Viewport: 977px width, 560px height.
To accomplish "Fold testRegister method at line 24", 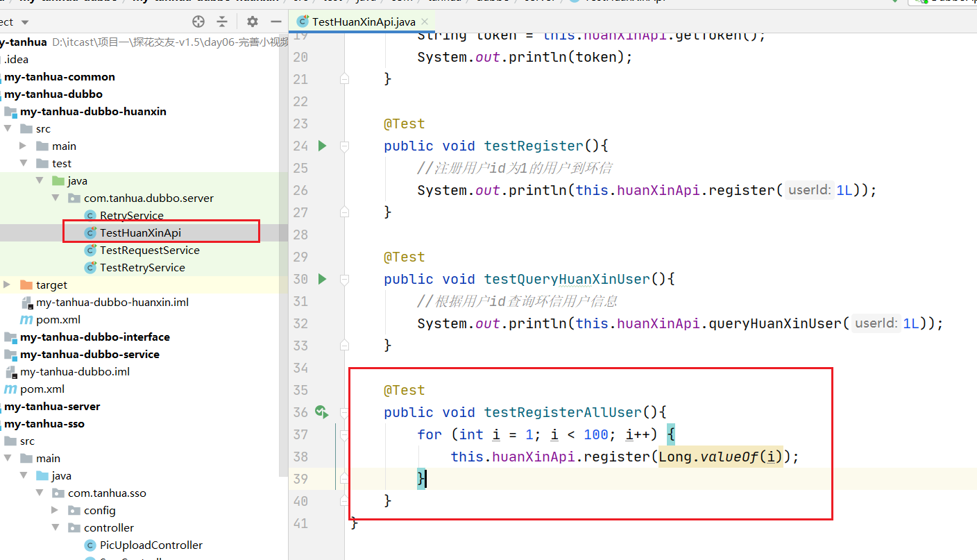I will coord(344,146).
